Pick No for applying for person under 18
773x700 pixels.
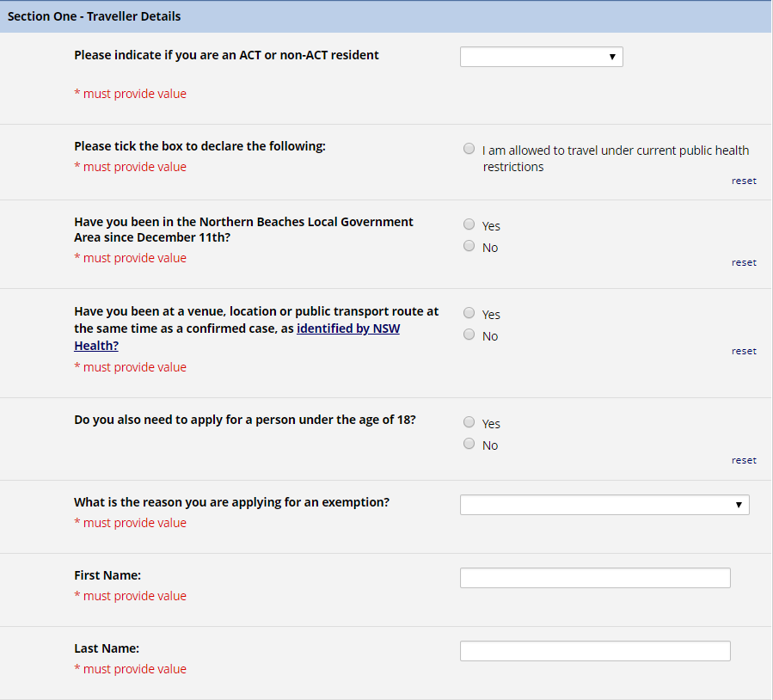click(469, 444)
